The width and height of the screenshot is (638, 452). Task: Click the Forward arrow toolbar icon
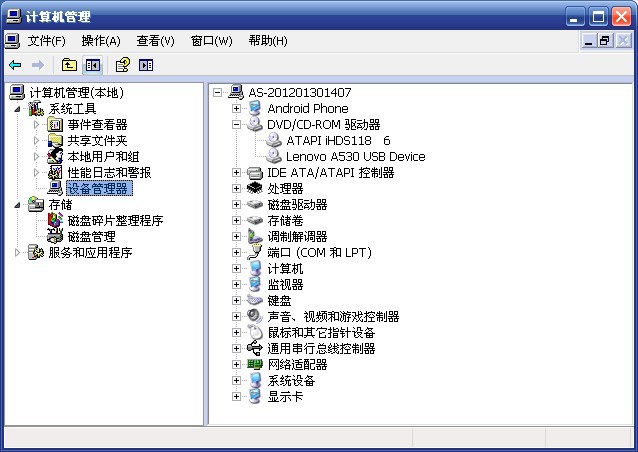click(x=38, y=65)
